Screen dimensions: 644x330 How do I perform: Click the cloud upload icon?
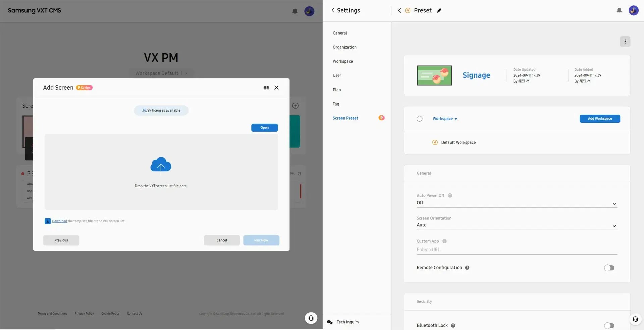point(161,165)
